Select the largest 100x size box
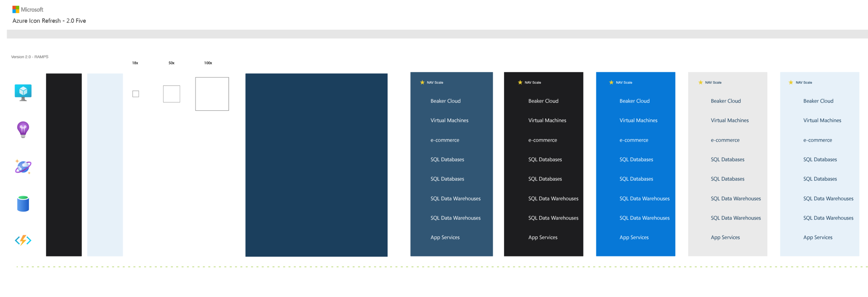The height and width of the screenshot is (297, 868). click(x=212, y=94)
